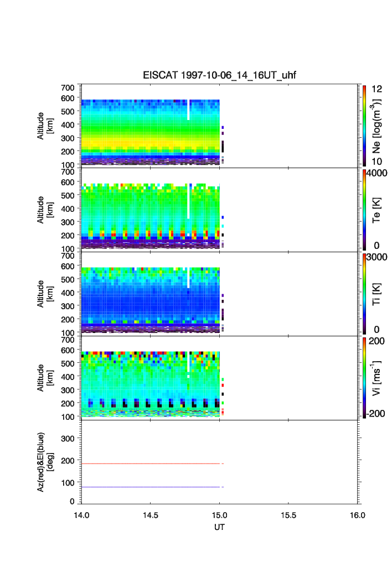Click the Altitude [km] label of Vi panel

(x=45, y=378)
